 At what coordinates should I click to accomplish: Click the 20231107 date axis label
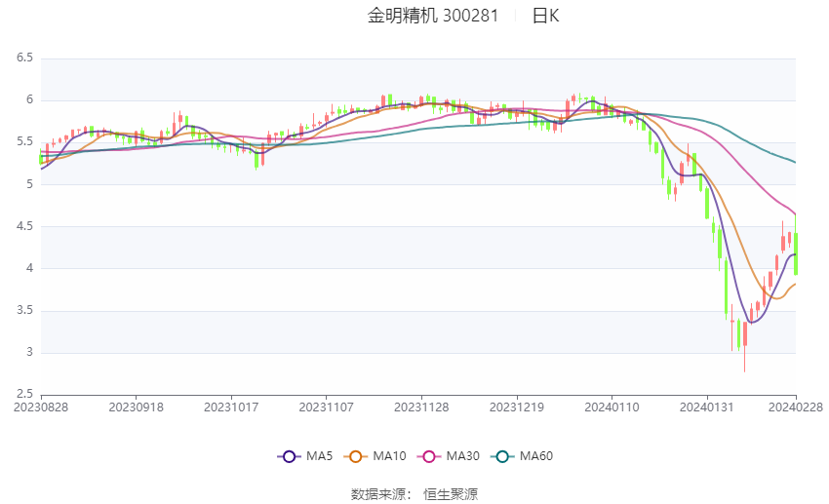(326, 407)
